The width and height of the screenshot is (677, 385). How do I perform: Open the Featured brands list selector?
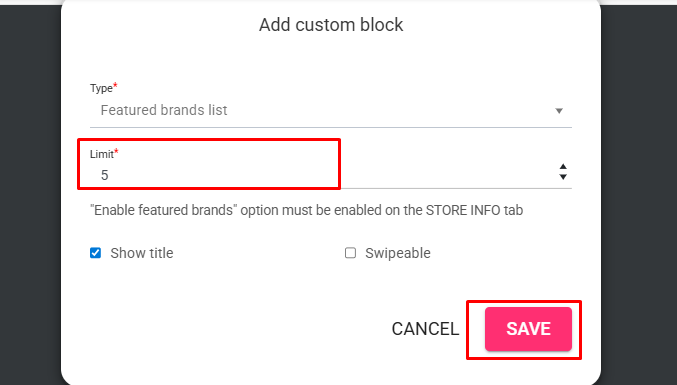coord(331,110)
